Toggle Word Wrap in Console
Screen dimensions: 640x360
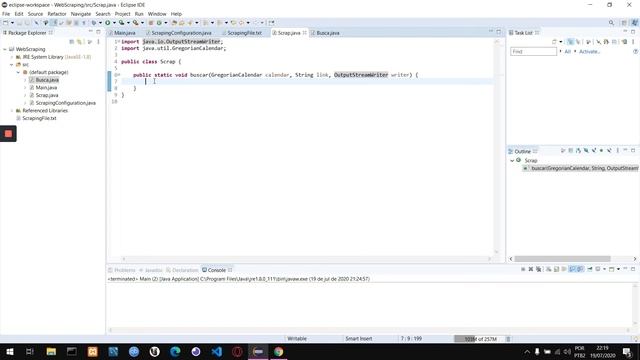(x=564, y=269)
